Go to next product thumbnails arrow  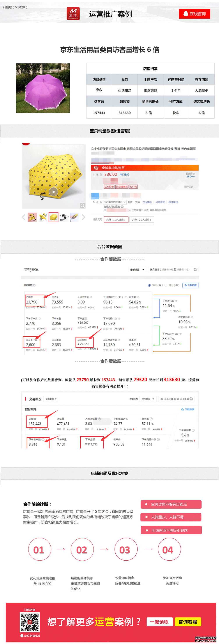tap(84, 217)
